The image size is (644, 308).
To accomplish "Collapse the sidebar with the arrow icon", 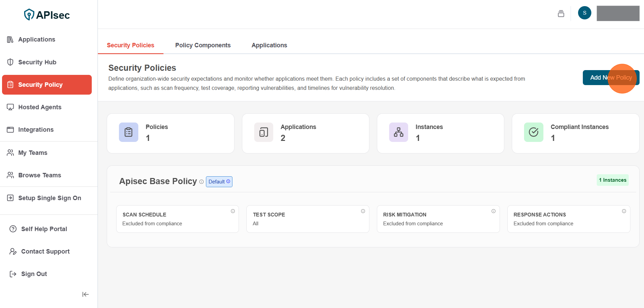I will point(85,294).
